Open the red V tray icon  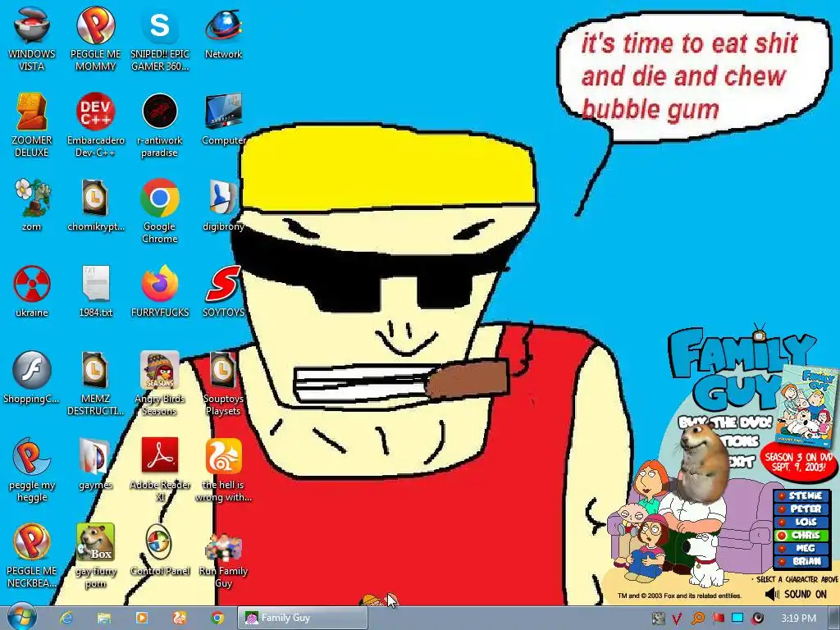(677, 619)
